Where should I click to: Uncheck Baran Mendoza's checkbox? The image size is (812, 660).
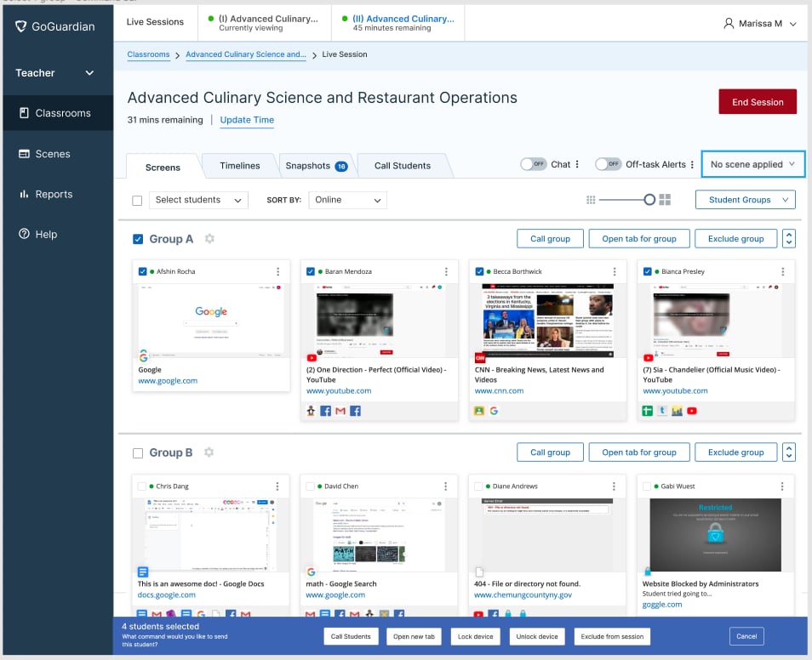pos(311,271)
